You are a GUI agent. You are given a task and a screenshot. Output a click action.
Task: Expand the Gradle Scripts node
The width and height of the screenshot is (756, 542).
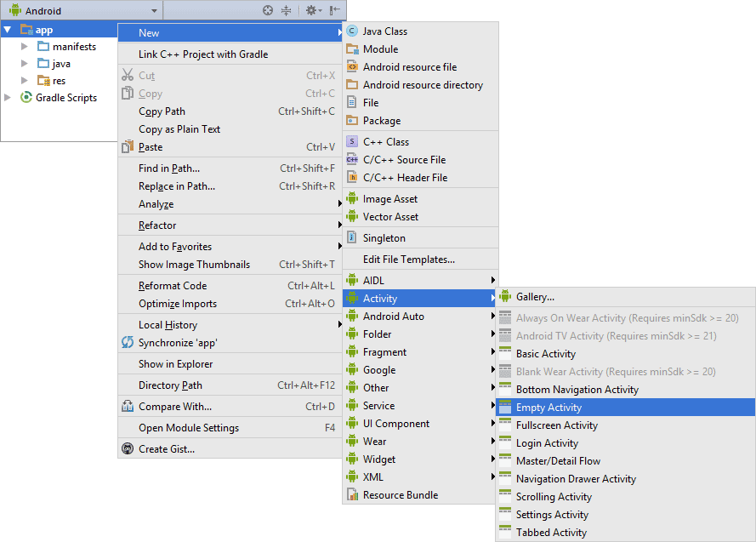pyautogui.click(x=8, y=98)
